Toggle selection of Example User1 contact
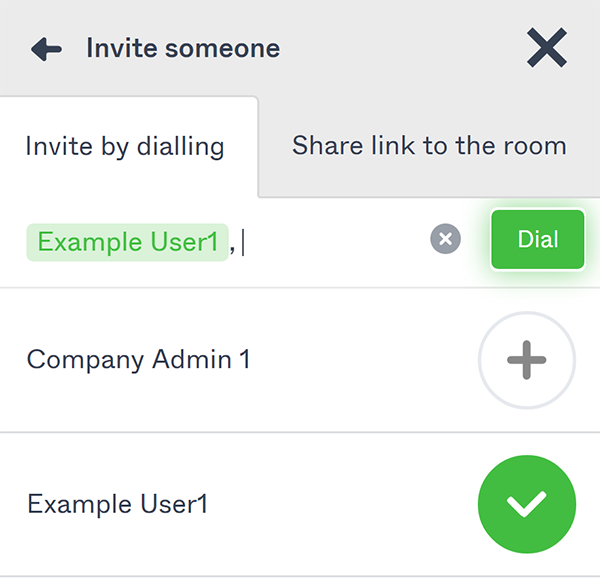The image size is (600, 578). pyautogui.click(x=527, y=504)
